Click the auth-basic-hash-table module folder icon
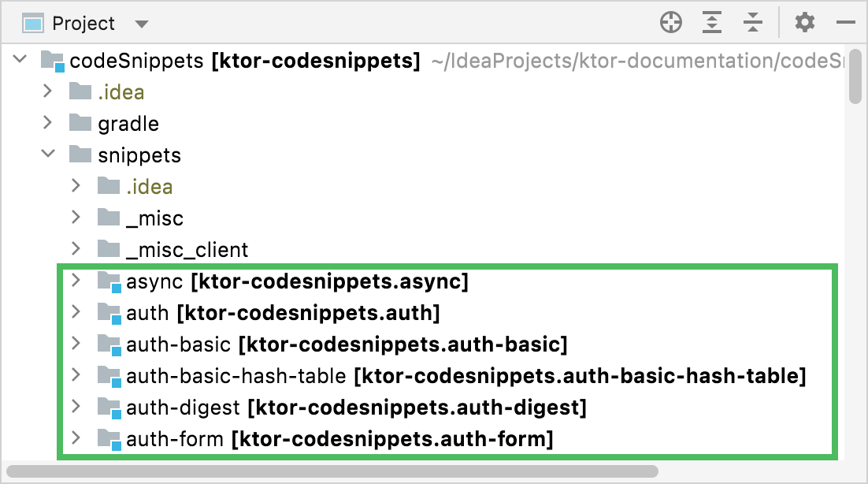The width and height of the screenshot is (868, 484). [109, 376]
